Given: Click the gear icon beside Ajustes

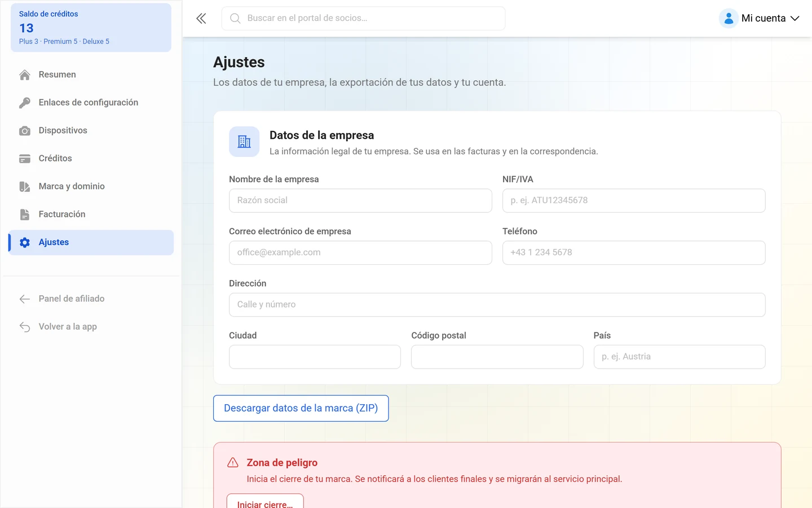Looking at the screenshot, I should click(25, 243).
